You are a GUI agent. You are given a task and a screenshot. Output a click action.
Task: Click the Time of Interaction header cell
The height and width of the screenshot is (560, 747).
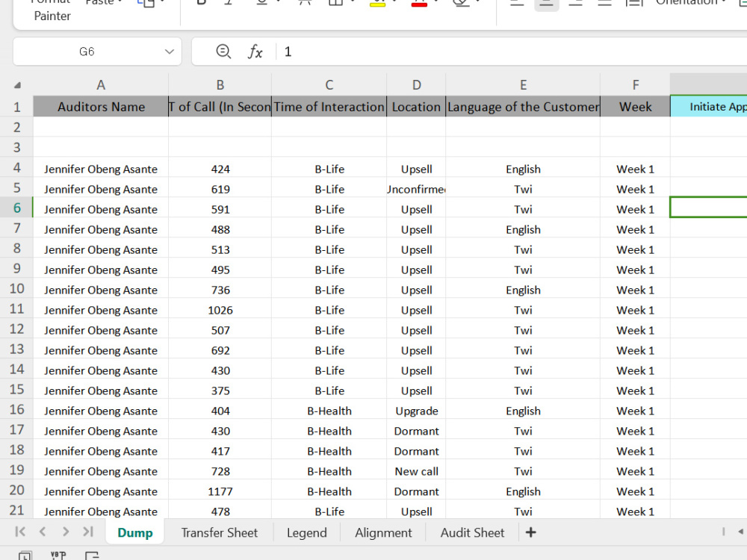(x=329, y=107)
